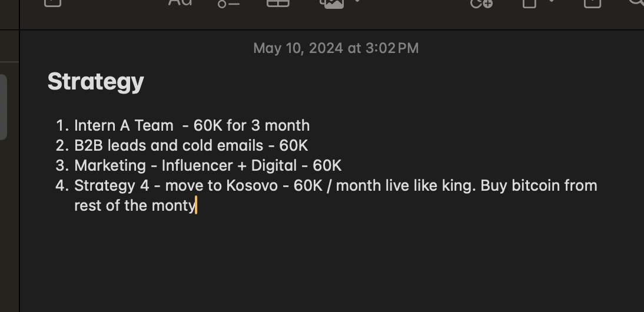Image resolution: width=644 pixels, height=312 pixels.
Task: Click the add link icon
Action: [481, 3]
